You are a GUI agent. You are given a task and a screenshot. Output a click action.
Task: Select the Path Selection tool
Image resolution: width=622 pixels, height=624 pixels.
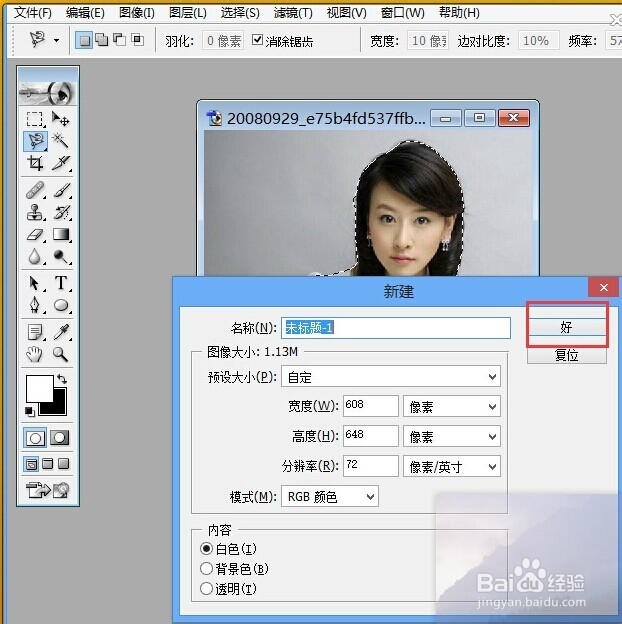(35, 283)
